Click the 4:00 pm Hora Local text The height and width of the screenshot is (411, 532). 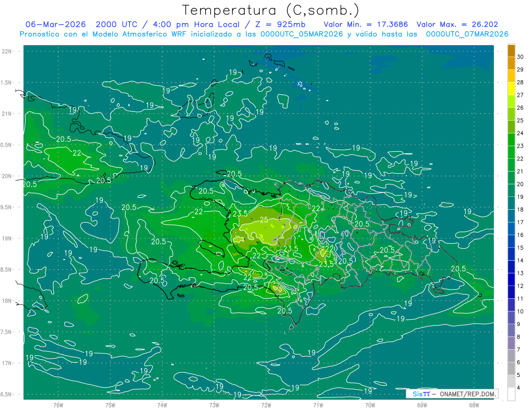197,24
